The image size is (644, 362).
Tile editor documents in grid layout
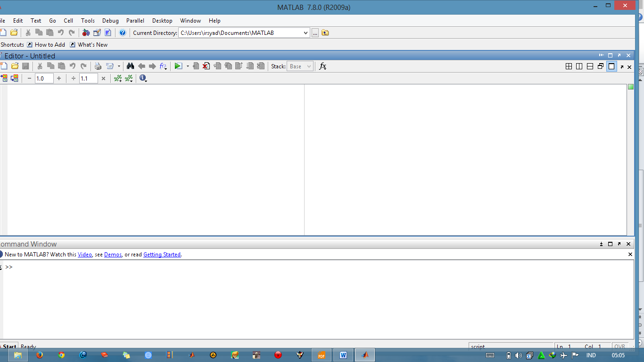[x=569, y=66]
